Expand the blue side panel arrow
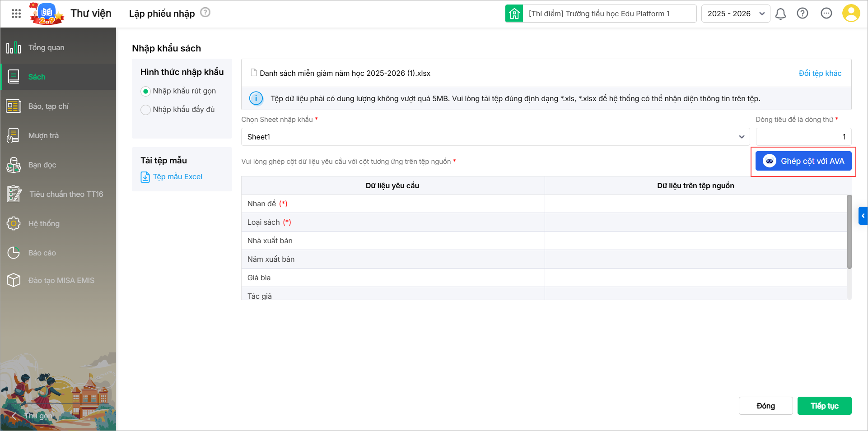This screenshot has height=431, width=868. pyautogui.click(x=863, y=216)
